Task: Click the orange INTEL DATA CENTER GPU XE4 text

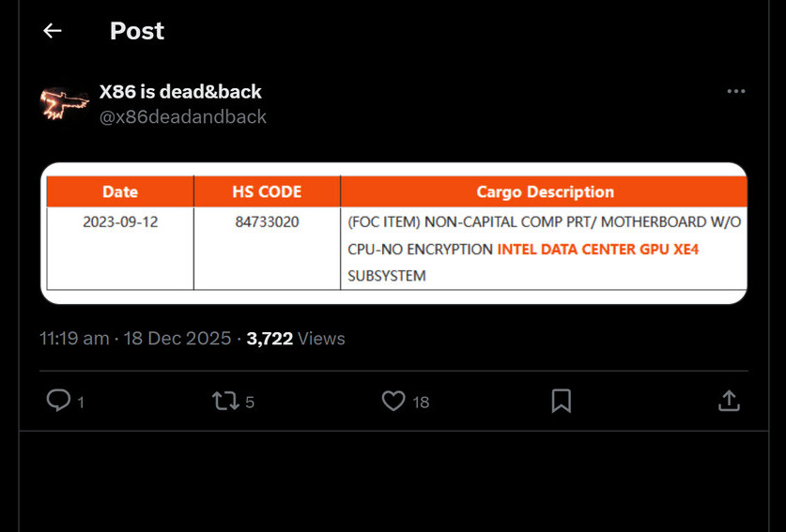Action: [x=598, y=250]
